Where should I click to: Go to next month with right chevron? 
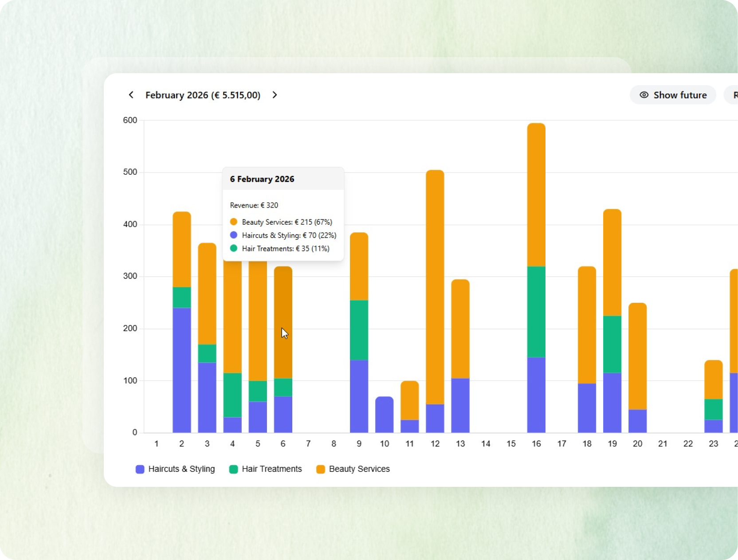pos(275,95)
